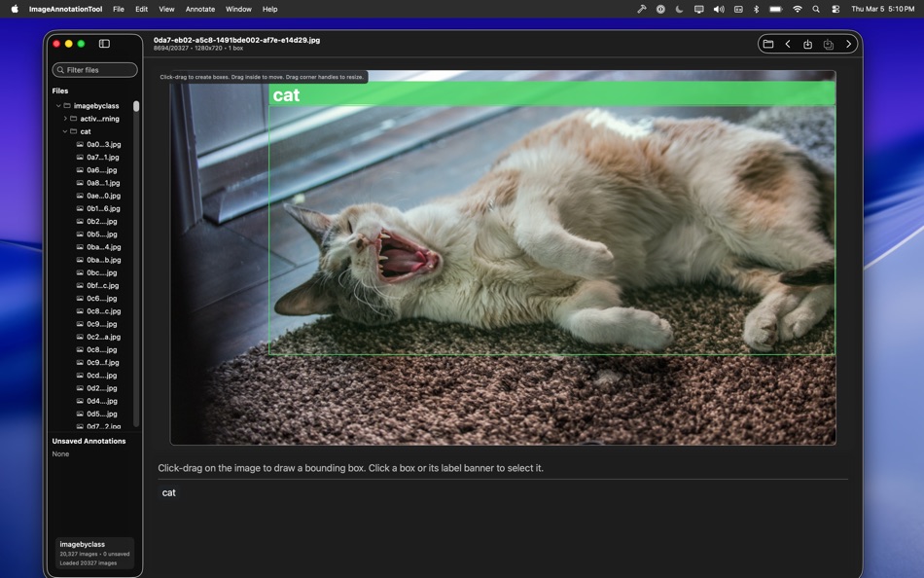Open the View menu

tap(166, 9)
